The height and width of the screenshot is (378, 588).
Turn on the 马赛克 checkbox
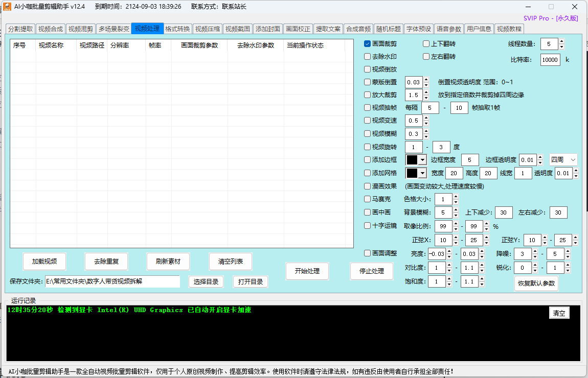[x=368, y=199]
